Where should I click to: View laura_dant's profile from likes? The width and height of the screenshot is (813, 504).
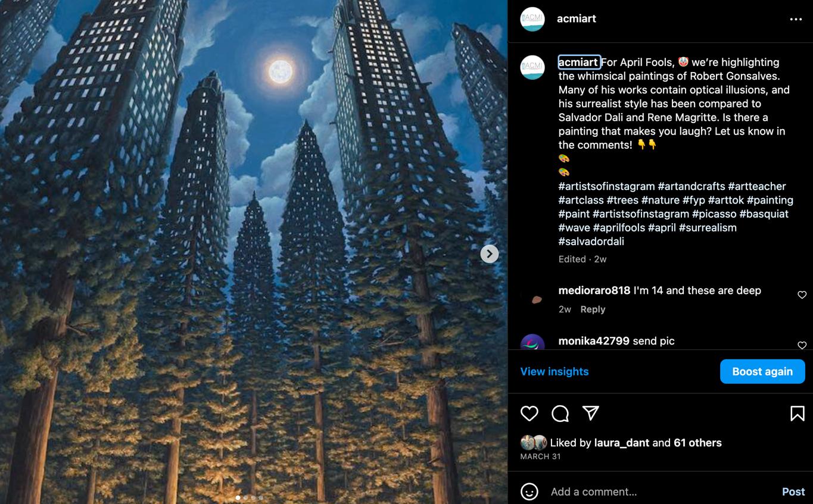[622, 443]
